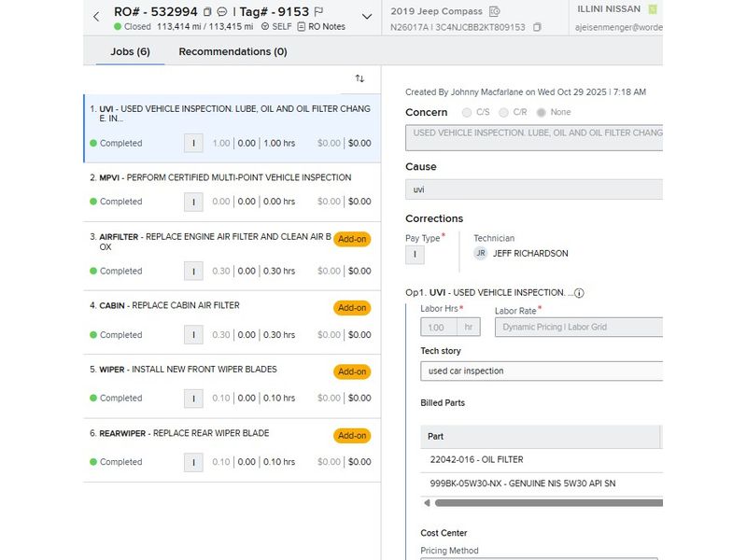Open RO Notes

(x=320, y=26)
